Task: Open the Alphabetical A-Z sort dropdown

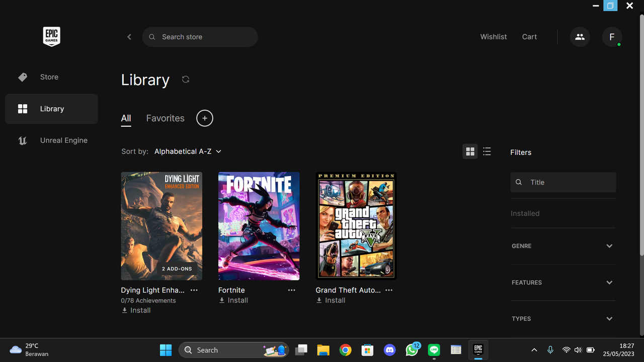Action: pos(188,151)
